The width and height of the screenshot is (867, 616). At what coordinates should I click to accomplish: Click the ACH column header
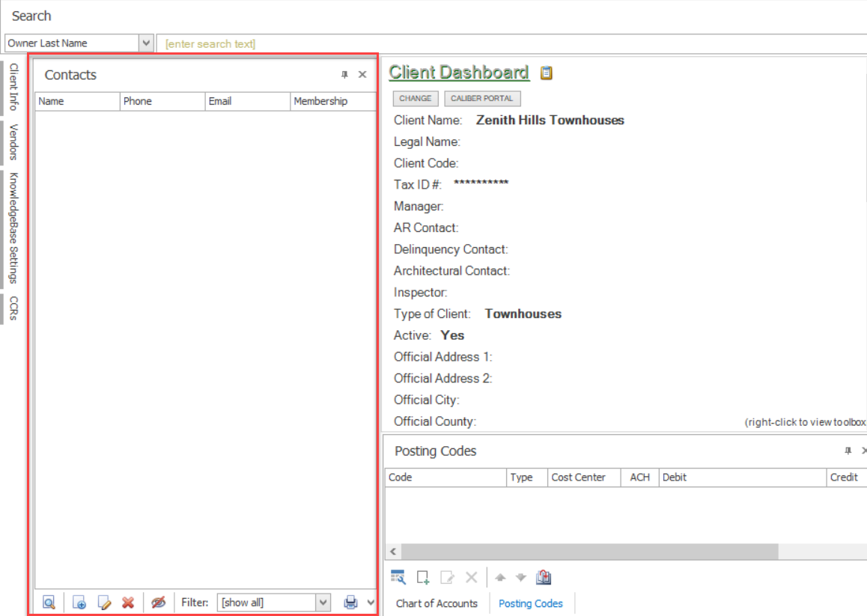(x=639, y=478)
